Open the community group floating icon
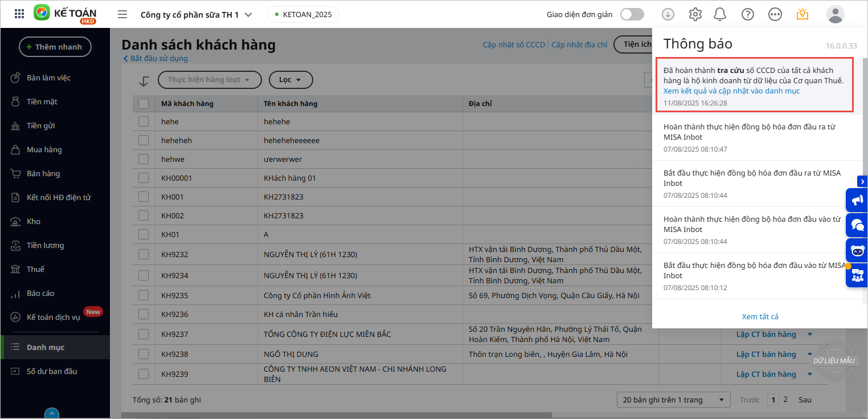868x419 pixels. point(857,275)
